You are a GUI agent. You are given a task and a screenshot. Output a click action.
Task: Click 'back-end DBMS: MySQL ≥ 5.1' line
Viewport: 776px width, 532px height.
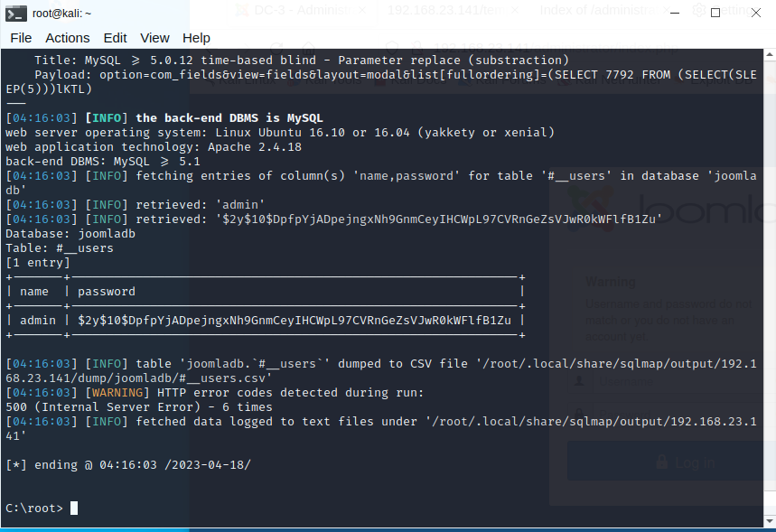pos(103,162)
